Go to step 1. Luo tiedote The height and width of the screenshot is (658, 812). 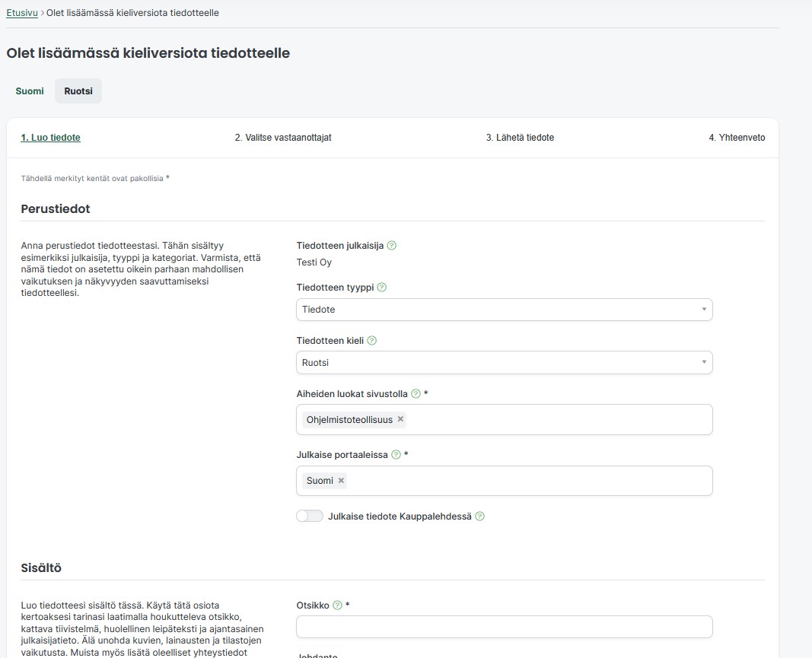coord(51,138)
